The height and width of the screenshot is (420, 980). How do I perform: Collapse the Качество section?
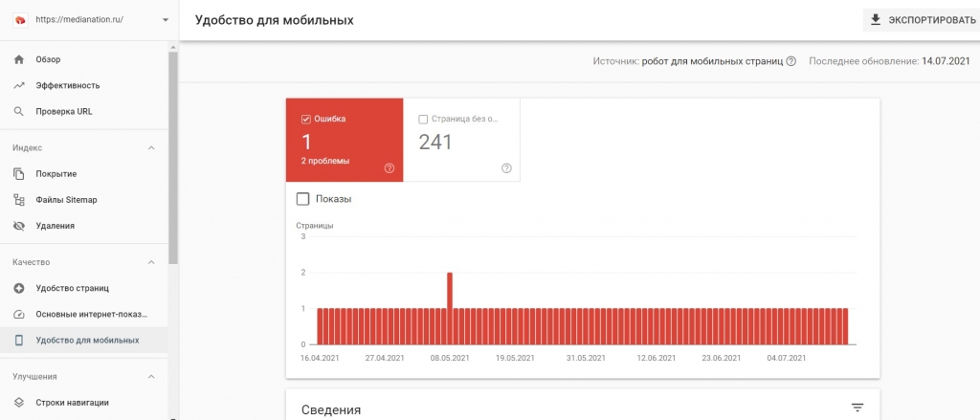pyautogui.click(x=151, y=262)
